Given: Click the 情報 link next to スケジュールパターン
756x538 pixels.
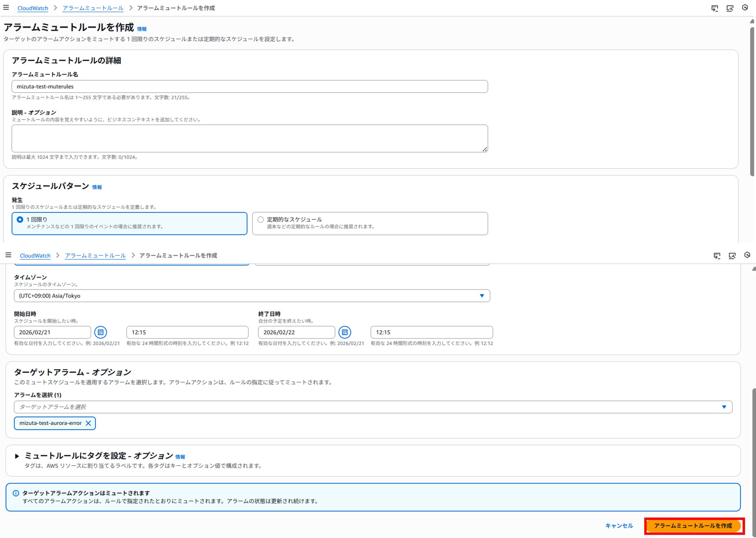Looking at the screenshot, I should pos(97,187).
